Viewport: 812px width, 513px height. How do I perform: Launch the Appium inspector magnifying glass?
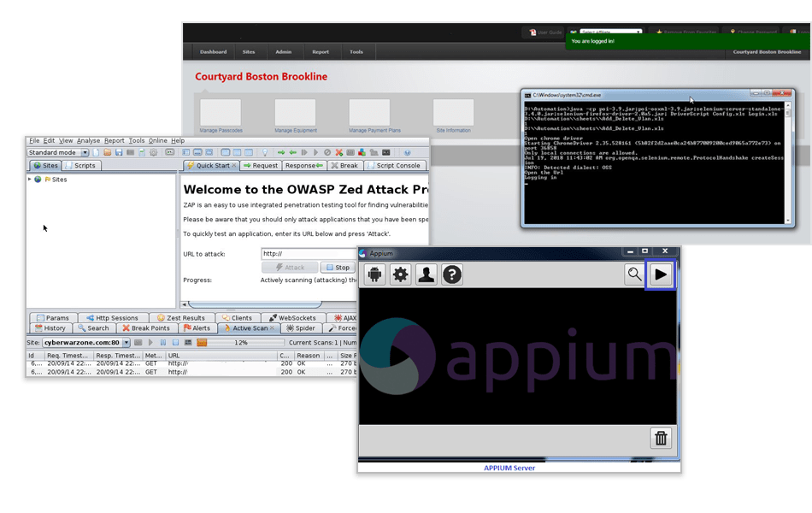pyautogui.click(x=633, y=274)
